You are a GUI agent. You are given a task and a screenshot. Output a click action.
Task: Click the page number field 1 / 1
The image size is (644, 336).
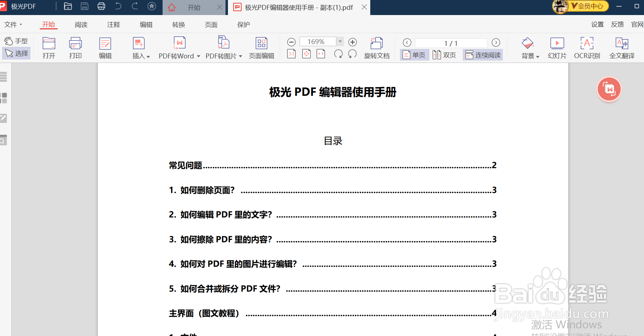pyautogui.click(x=451, y=43)
